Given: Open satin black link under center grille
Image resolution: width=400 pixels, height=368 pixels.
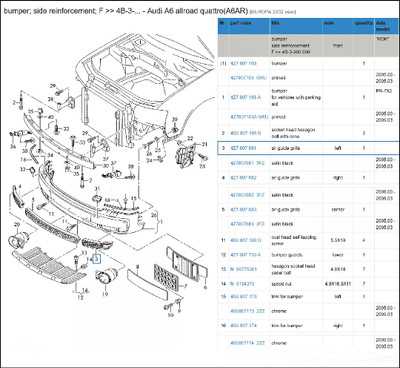Looking at the screenshot, I should pyautogui.click(x=247, y=224).
